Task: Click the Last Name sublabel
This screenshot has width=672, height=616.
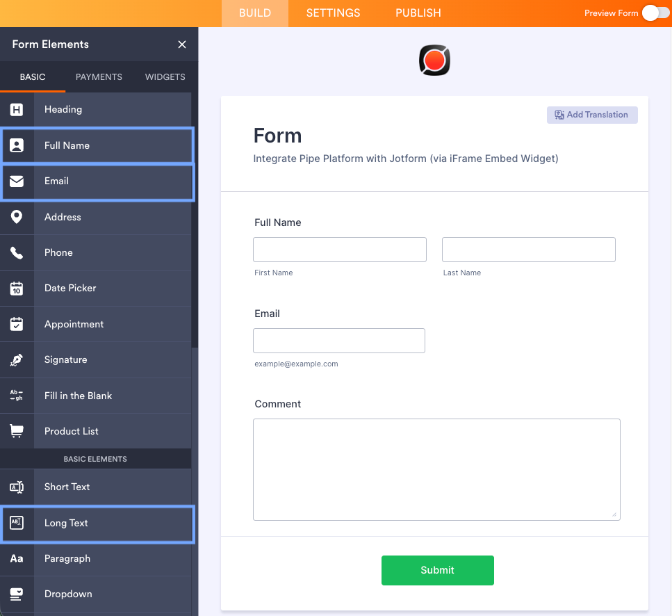Action: [462, 273]
